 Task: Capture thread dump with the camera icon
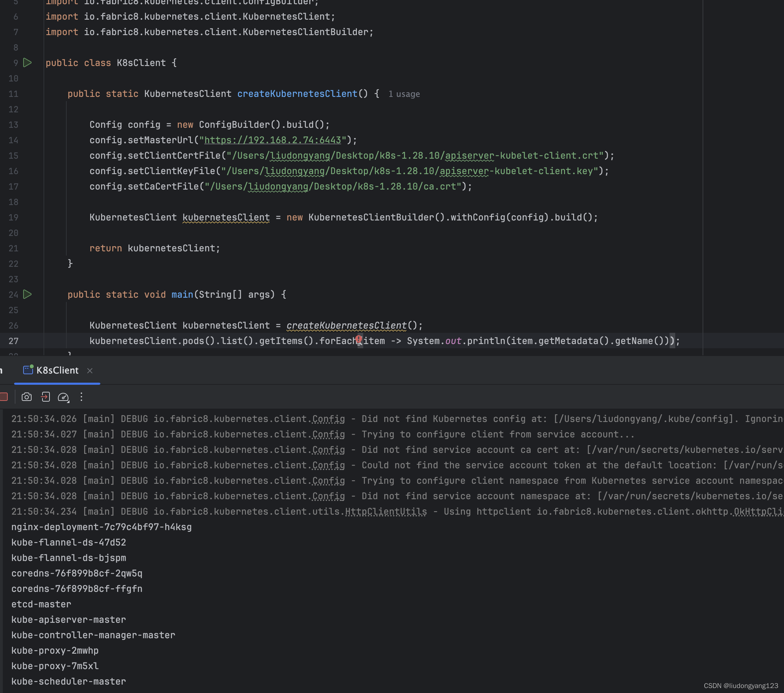26,397
